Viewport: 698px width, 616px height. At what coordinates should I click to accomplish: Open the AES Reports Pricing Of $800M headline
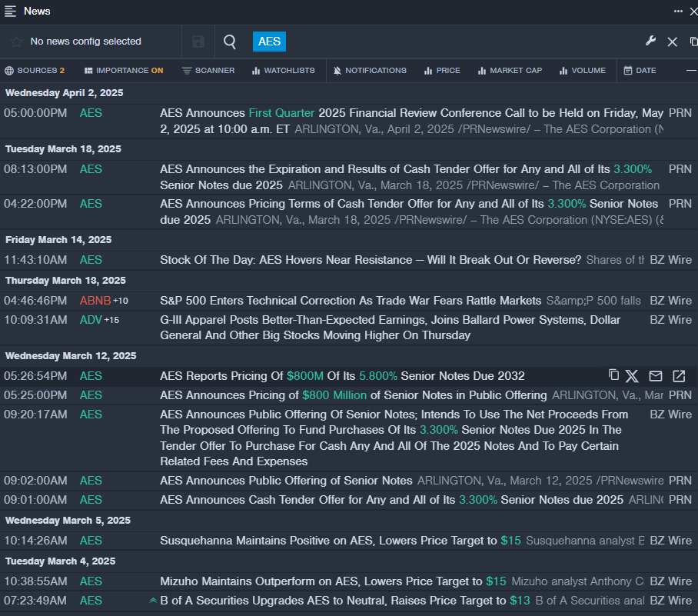click(342, 376)
